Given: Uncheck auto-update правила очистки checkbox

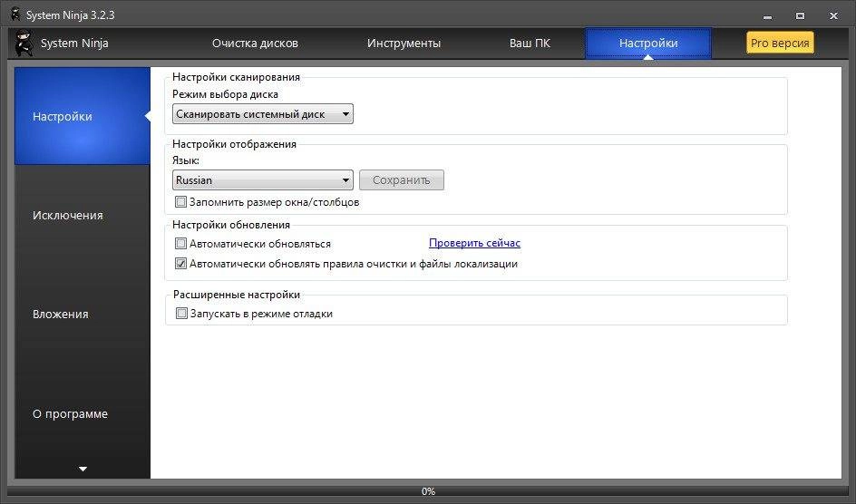Looking at the screenshot, I should (180, 264).
